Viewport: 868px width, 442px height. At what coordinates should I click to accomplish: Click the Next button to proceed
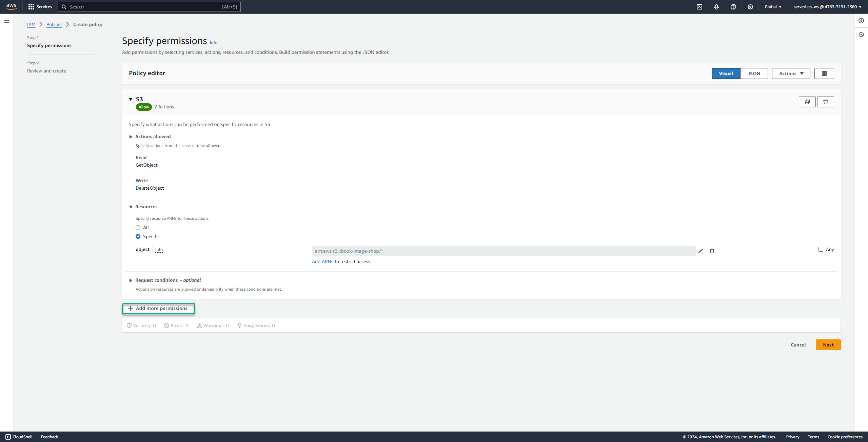tap(828, 344)
